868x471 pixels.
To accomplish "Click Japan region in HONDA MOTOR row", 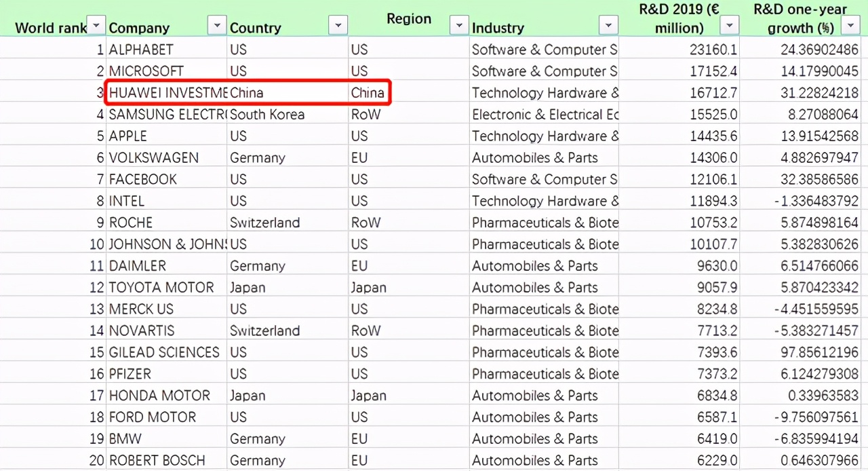I will (409, 396).
